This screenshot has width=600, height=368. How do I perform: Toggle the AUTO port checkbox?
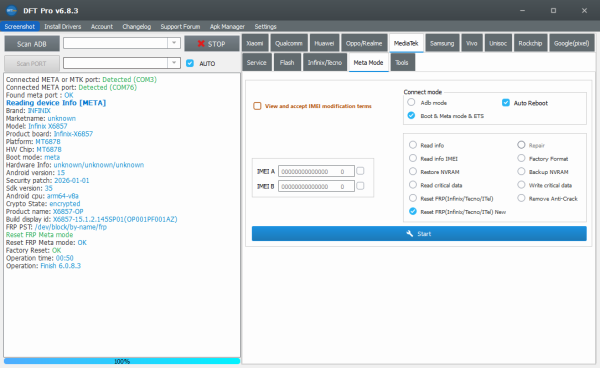pyautogui.click(x=190, y=63)
